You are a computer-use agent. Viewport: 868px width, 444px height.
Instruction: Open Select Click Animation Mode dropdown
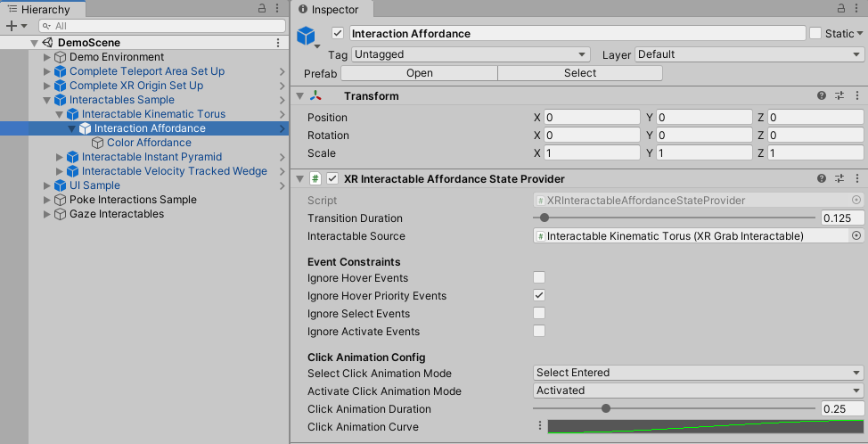coord(698,373)
